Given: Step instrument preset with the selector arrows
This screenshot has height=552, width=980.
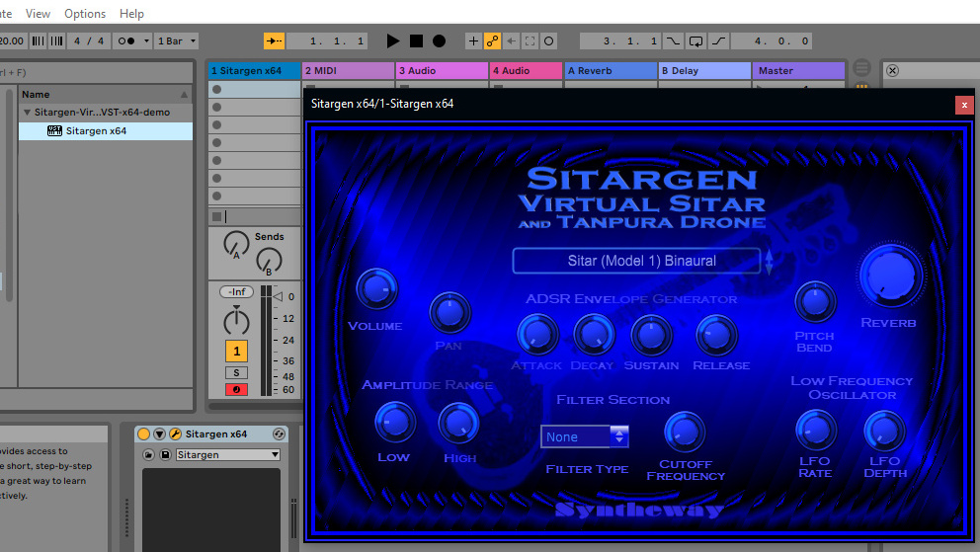Looking at the screenshot, I should pyautogui.click(x=769, y=261).
